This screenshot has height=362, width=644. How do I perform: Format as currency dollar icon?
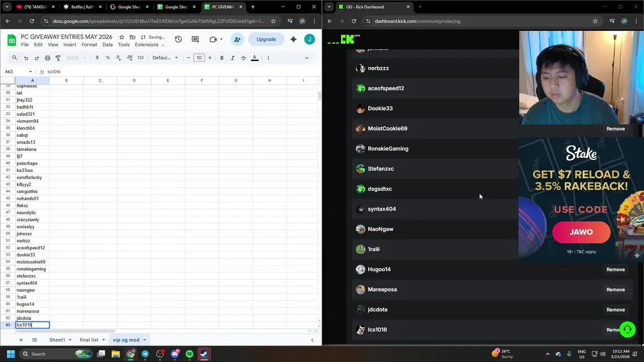97,58
